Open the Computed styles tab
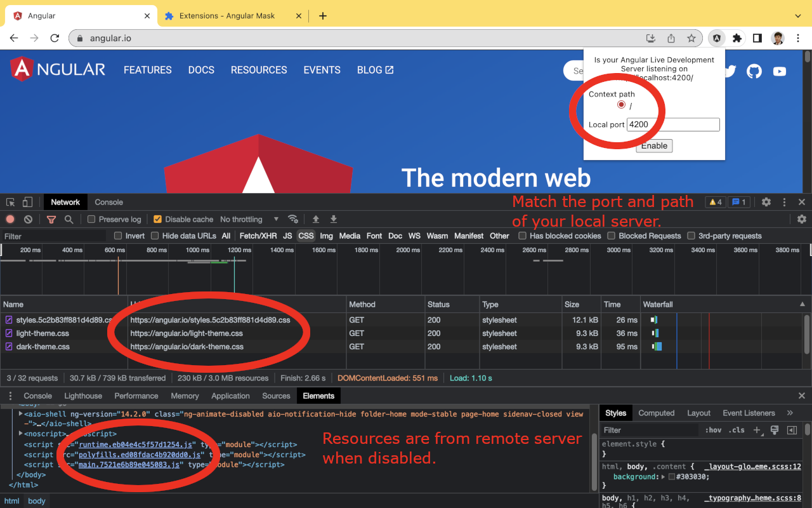This screenshot has height=508, width=812. coord(657,412)
